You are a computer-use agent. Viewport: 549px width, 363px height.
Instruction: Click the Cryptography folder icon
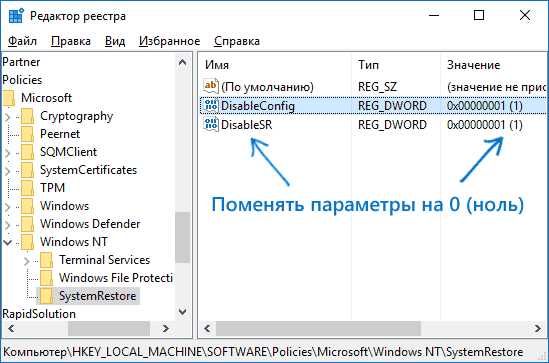tap(27, 116)
